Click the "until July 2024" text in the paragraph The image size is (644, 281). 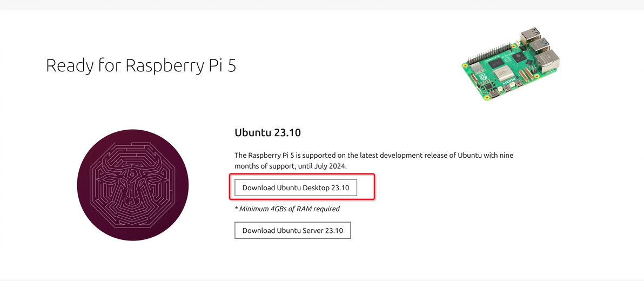pos(321,166)
